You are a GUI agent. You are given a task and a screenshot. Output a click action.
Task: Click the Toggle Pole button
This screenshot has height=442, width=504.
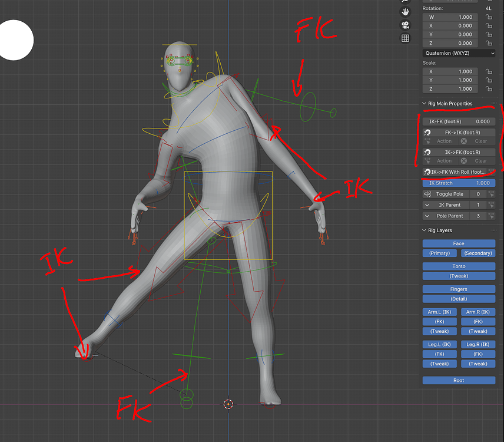click(446, 194)
